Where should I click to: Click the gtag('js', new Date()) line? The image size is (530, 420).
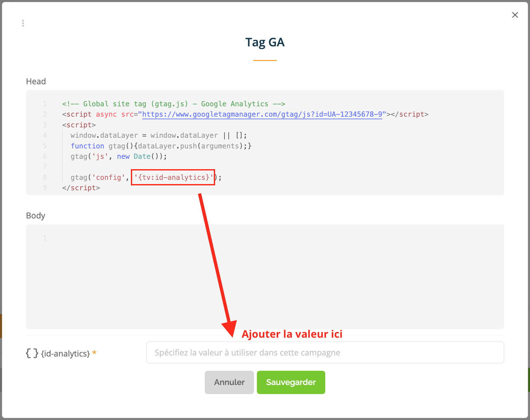pyautogui.click(x=119, y=157)
